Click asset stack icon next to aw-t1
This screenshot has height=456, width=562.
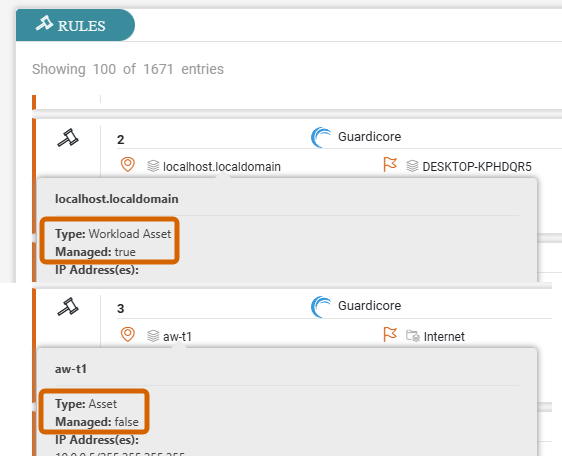coord(153,336)
